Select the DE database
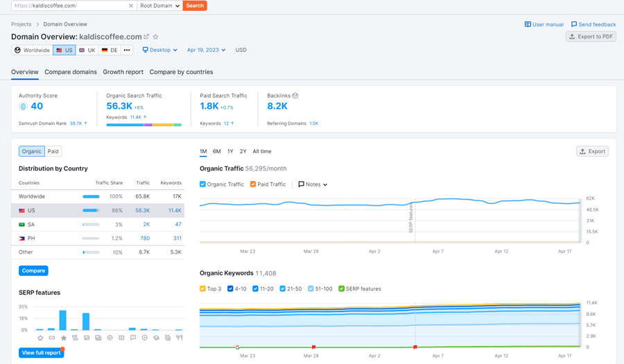The image size is (624, 364). tap(110, 50)
